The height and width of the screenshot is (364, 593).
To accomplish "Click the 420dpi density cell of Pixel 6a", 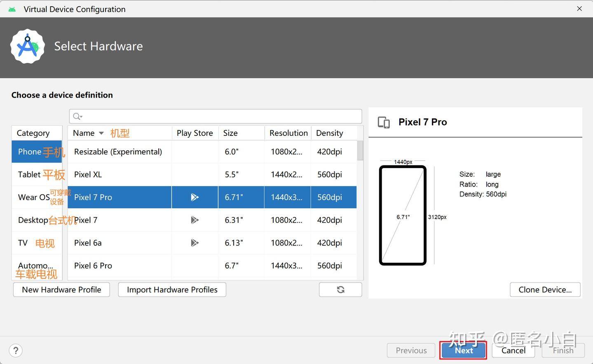I will (x=334, y=243).
